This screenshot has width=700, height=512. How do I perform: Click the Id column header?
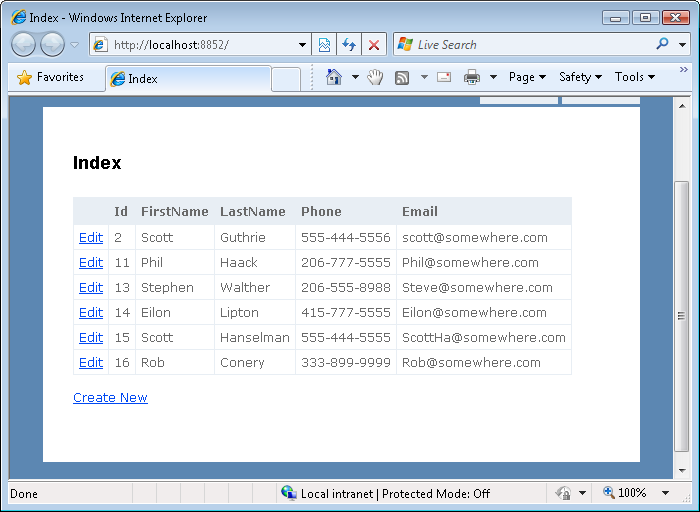point(121,212)
